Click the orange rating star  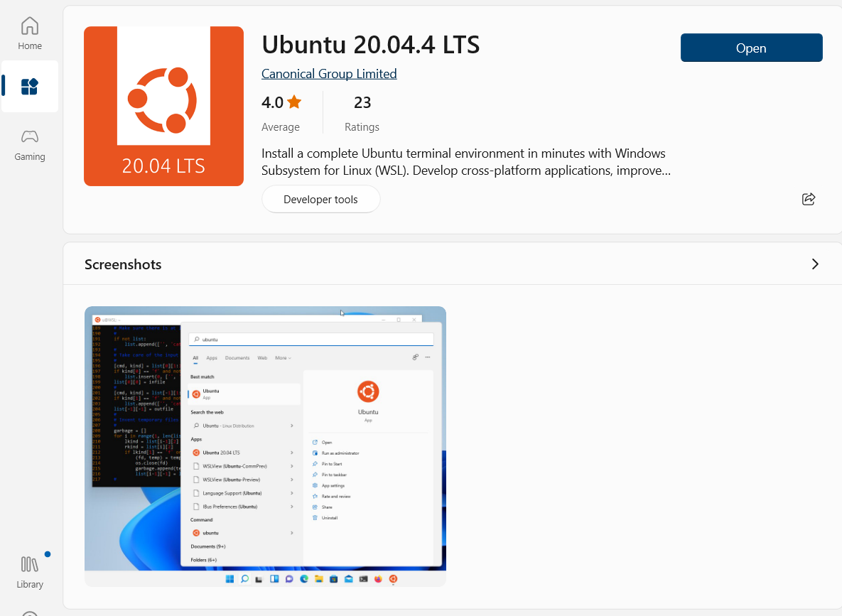tap(294, 102)
